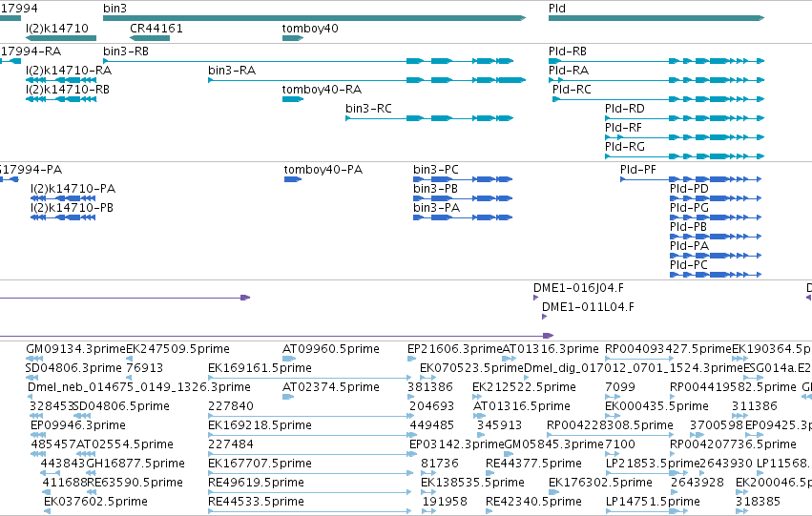The height and width of the screenshot is (516, 812).
Task: Click the RE49619.5prime EST label
Action: [257, 484]
